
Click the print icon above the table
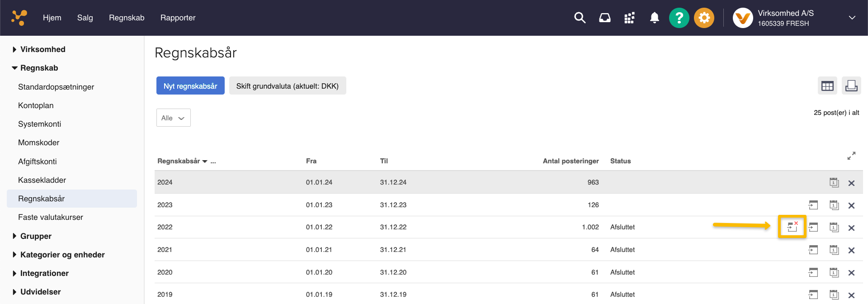point(851,86)
